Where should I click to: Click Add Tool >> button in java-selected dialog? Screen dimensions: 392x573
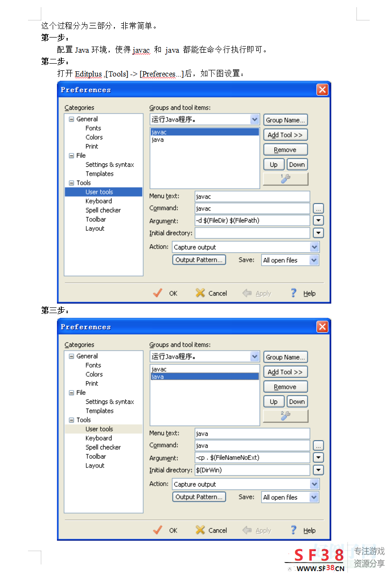(x=285, y=372)
